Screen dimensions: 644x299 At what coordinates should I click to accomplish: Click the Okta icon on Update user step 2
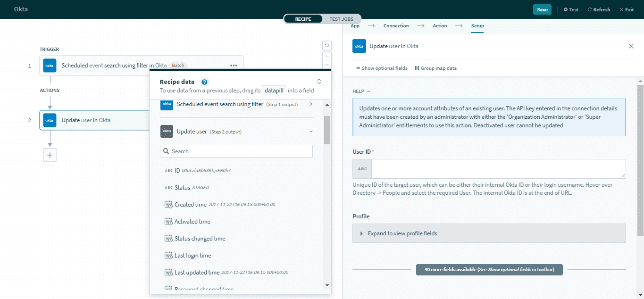coord(50,120)
